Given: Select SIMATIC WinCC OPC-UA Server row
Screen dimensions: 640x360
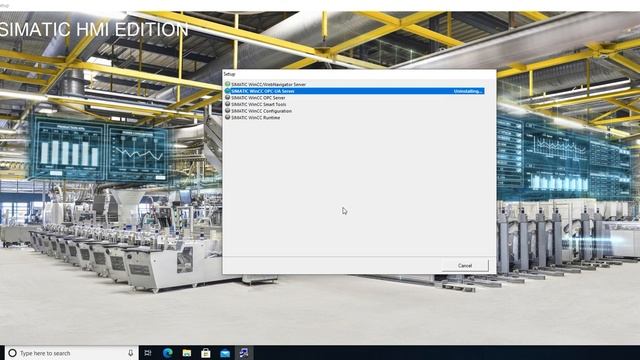Looking at the screenshot, I should (x=354, y=91).
